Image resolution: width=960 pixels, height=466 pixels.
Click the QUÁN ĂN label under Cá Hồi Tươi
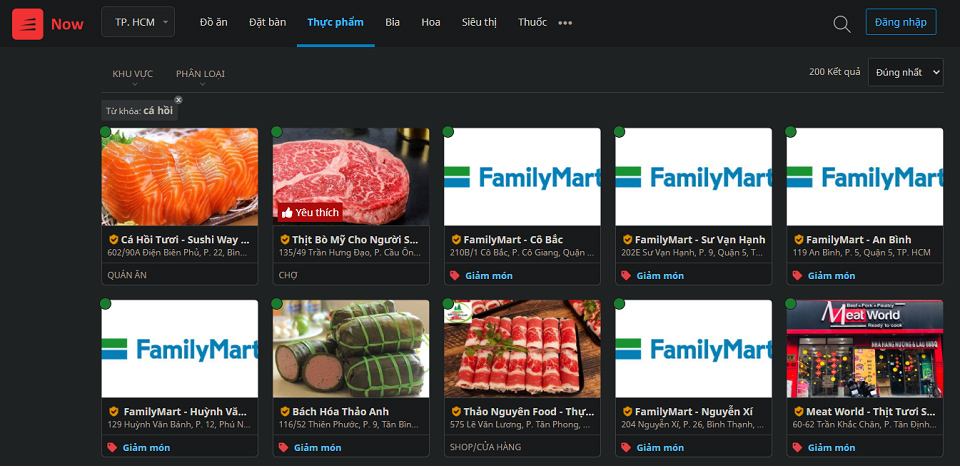point(127,276)
